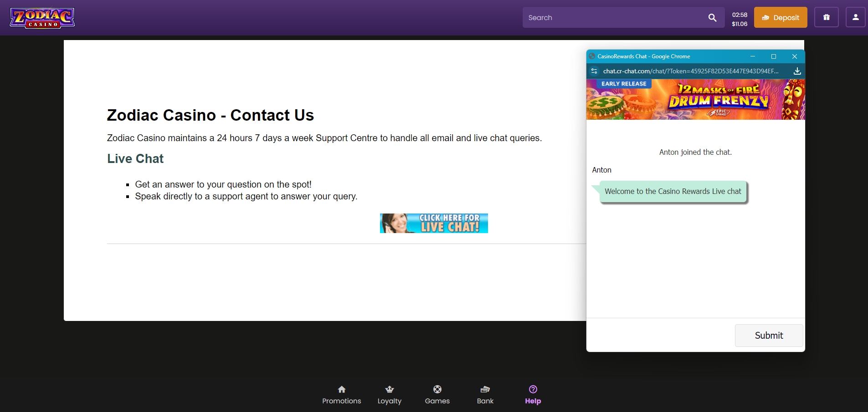Viewport: 868px width, 412px height.
Task: Select the Help tab
Action: coord(533,395)
